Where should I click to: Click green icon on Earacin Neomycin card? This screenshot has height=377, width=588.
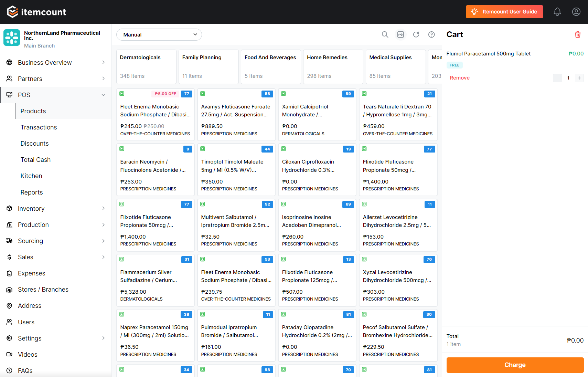click(122, 149)
